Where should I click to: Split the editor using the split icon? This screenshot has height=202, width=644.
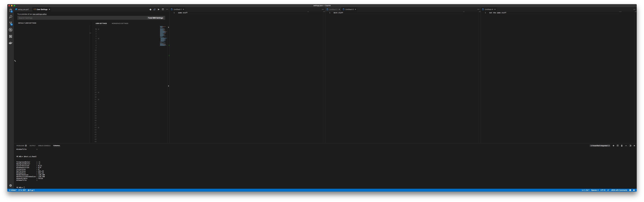pos(162,9)
